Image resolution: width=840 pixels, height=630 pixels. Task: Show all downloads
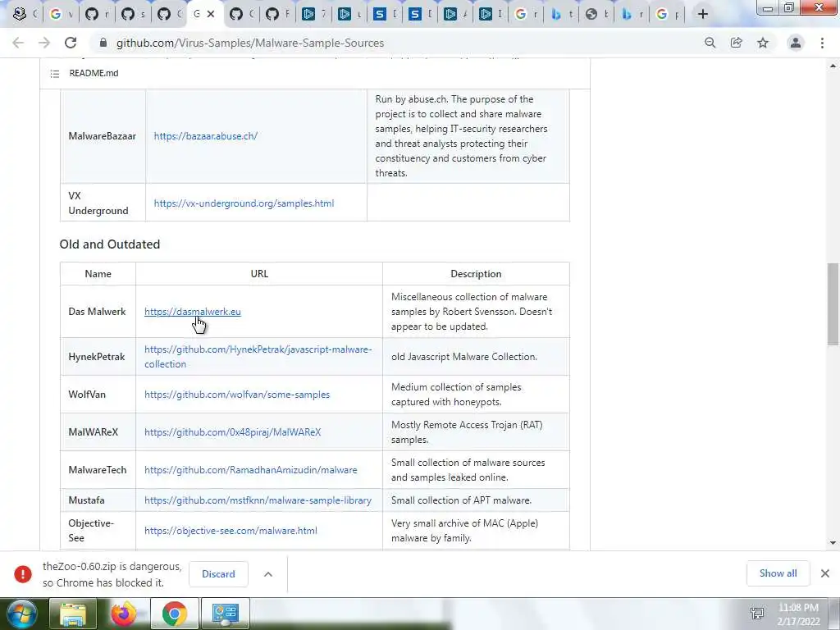pyautogui.click(x=778, y=573)
